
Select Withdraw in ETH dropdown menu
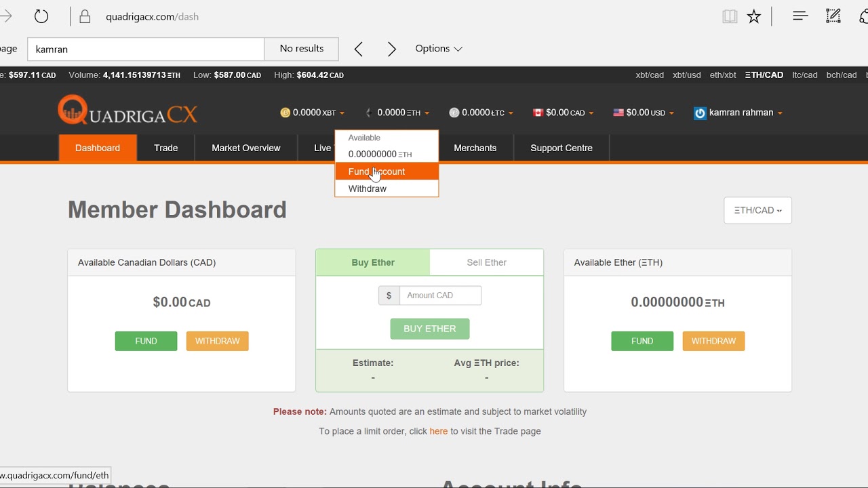(x=387, y=188)
